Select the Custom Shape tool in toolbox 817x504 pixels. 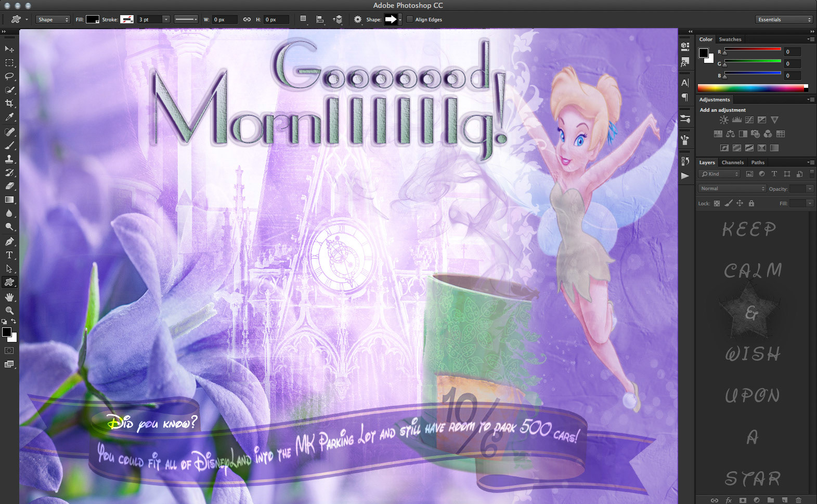coord(9,282)
